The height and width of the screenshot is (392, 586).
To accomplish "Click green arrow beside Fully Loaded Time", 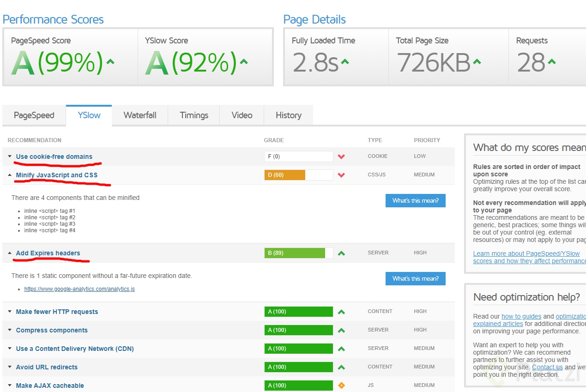I will point(345,61).
